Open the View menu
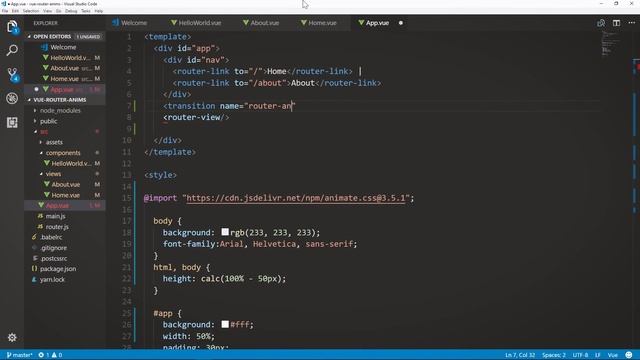 (x=47, y=11)
